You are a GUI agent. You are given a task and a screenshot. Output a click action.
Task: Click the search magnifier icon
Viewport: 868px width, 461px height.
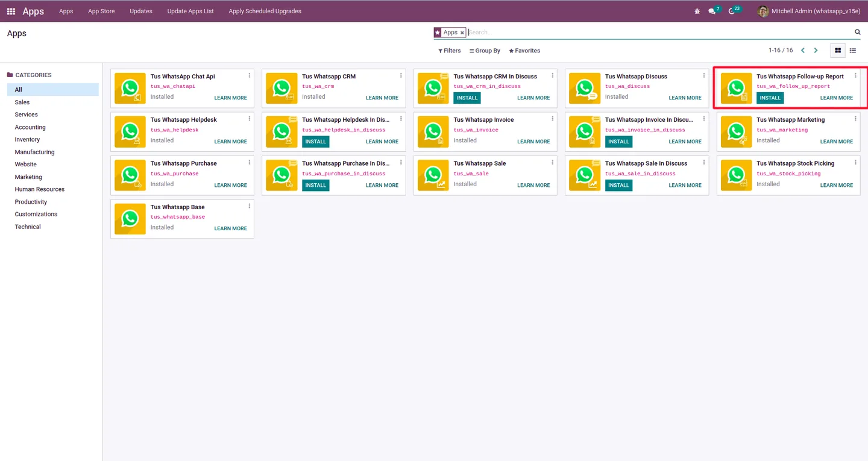(858, 32)
